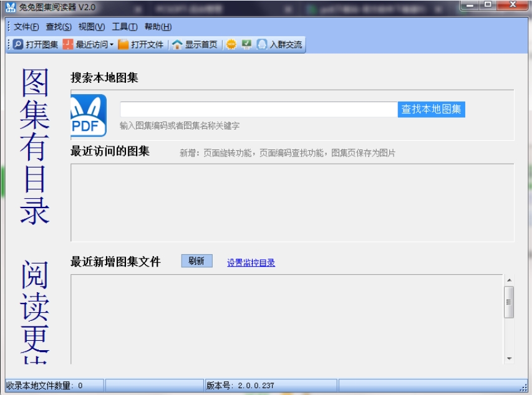Screen dimensions: 532x395
Task: Open 入群交流 via the QQ penguin icon
Action: pos(261,44)
